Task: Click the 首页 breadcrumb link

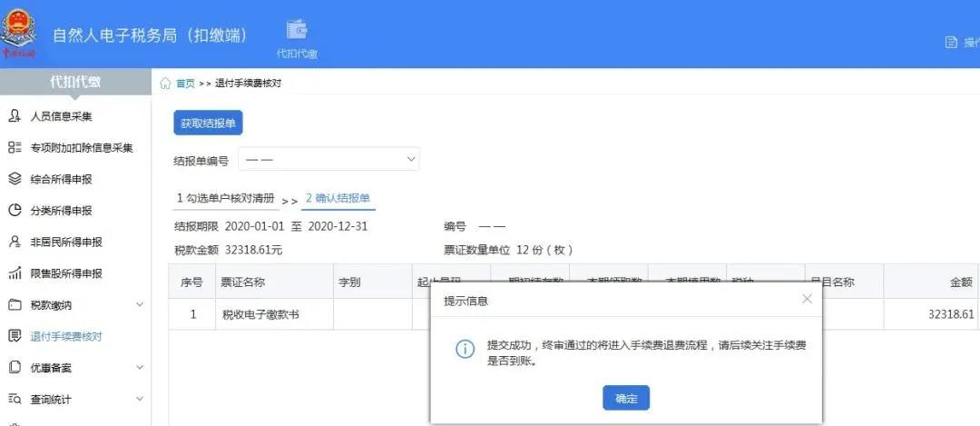Action: pyautogui.click(x=185, y=84)
